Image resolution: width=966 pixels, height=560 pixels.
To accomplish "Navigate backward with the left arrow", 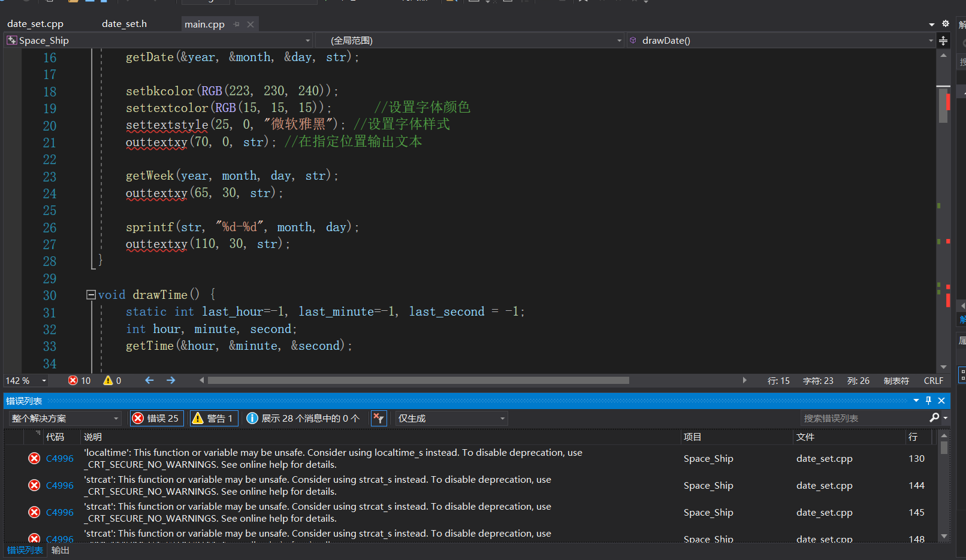I will click(149, 380).
